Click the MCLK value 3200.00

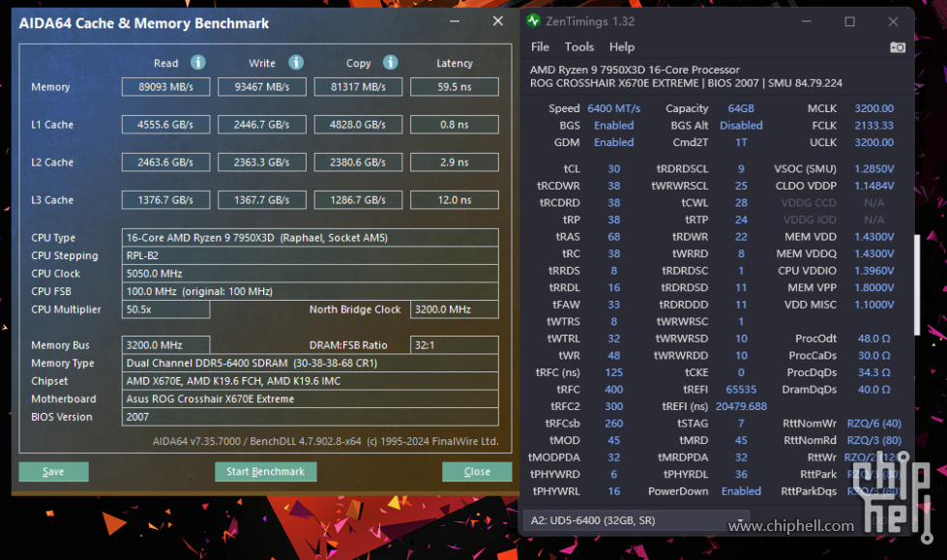[x=873, y=108]
